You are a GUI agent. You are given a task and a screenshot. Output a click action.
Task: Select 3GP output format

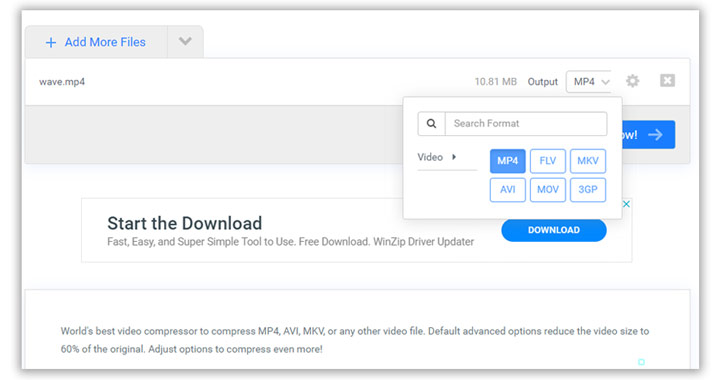588,190
